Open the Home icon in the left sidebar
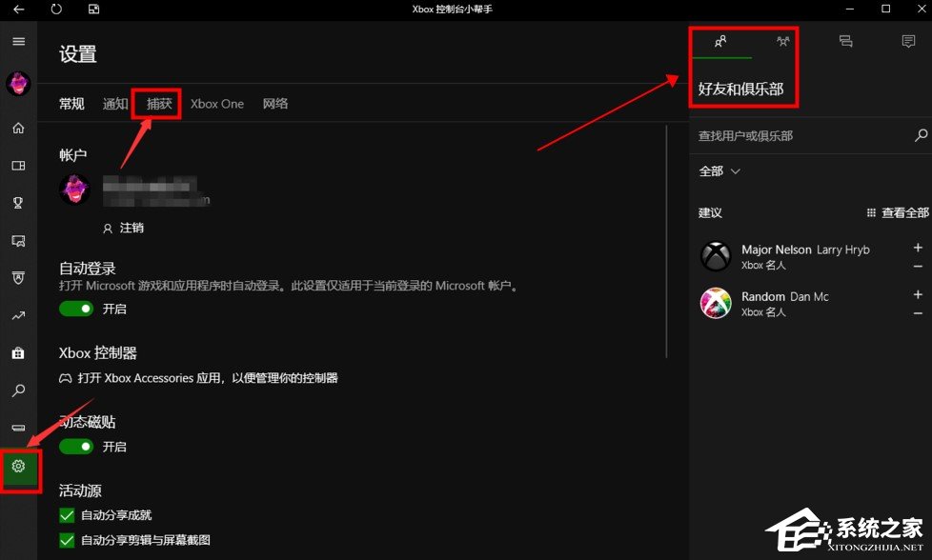The width and height of the screenshot is (932, 560). point(18,128)
